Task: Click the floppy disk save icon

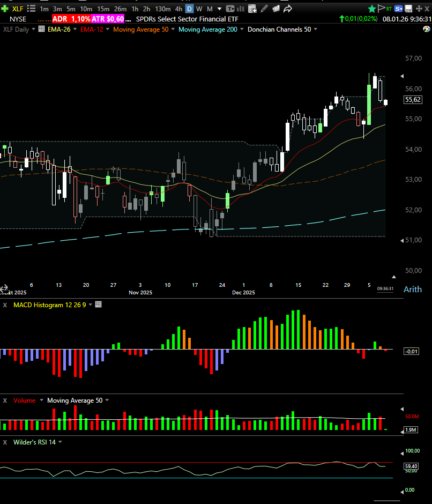Action: [x=408, y=9]
